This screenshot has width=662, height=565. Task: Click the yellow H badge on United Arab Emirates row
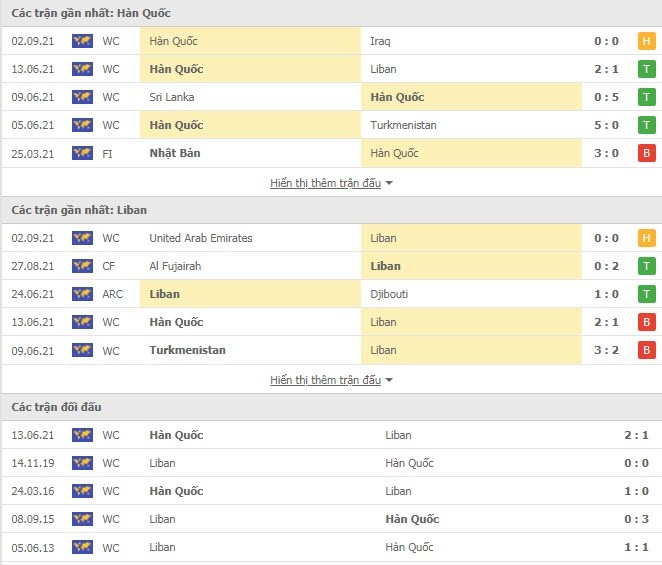pos(646,238)
